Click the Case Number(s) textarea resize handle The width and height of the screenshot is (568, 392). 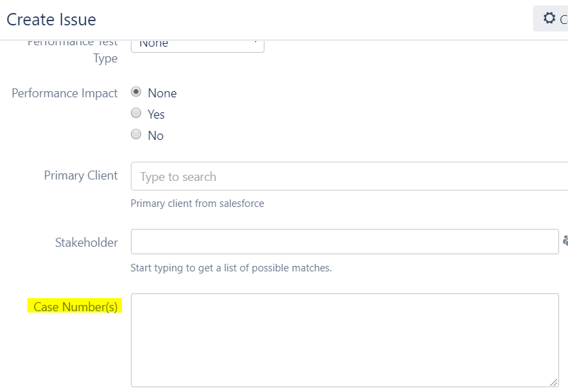[x=554, y=382]
